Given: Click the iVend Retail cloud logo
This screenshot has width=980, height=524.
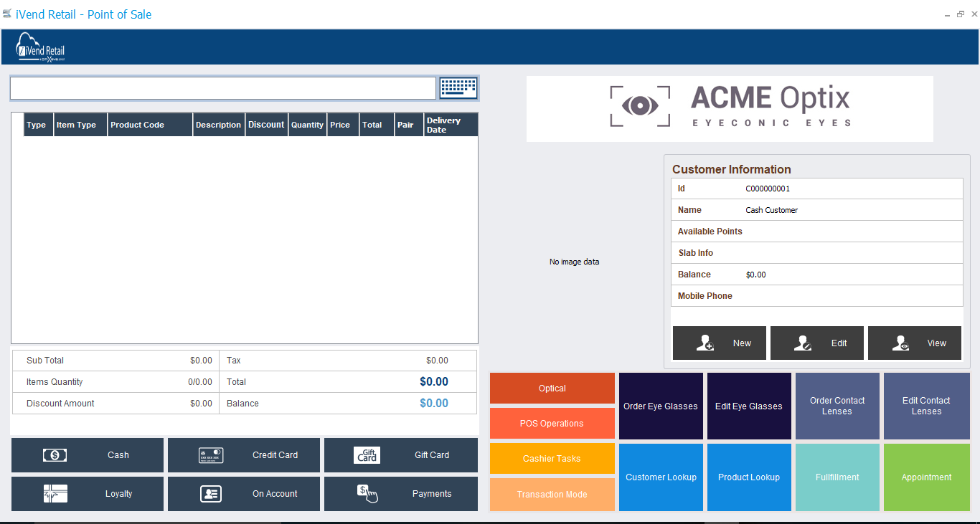Looking at the screenshot, I should point(41,47).
